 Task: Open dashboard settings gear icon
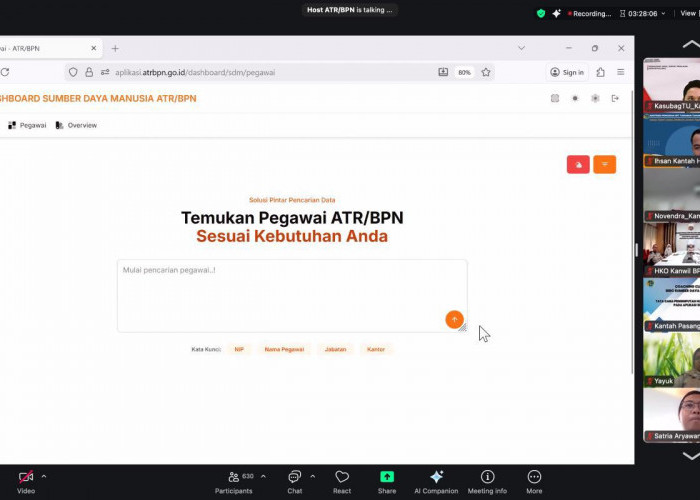(595, 98)
